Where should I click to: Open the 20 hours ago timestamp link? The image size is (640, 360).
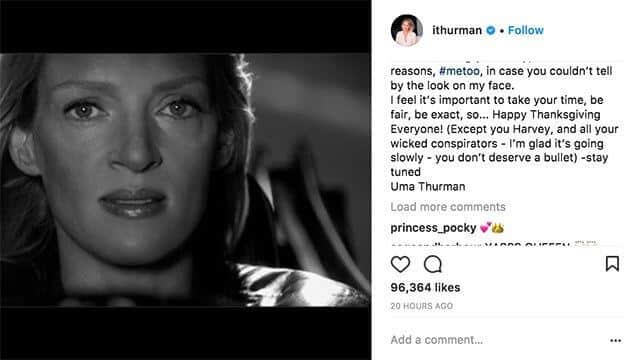click(421, 306)
